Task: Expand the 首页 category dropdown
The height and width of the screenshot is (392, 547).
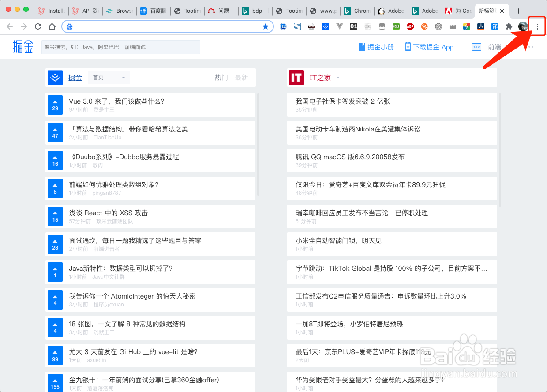Action: coord(109,78)
